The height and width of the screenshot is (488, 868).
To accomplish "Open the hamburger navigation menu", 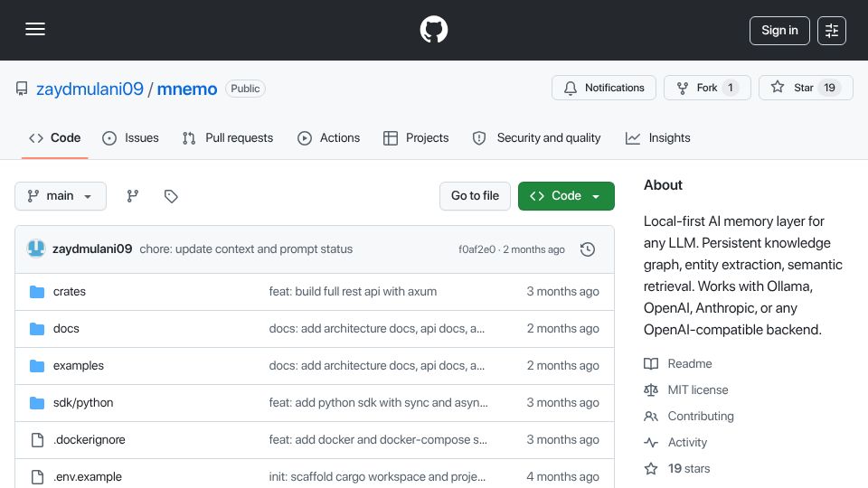I will coord(35,29).
